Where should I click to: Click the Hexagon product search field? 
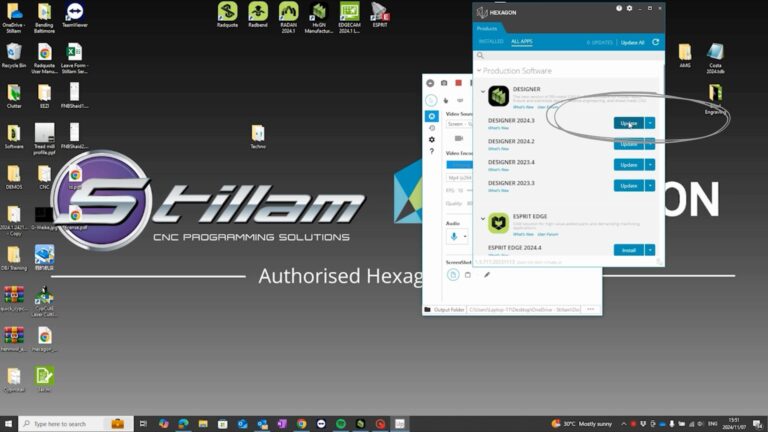pyautogui.click(x=565, y=56)
